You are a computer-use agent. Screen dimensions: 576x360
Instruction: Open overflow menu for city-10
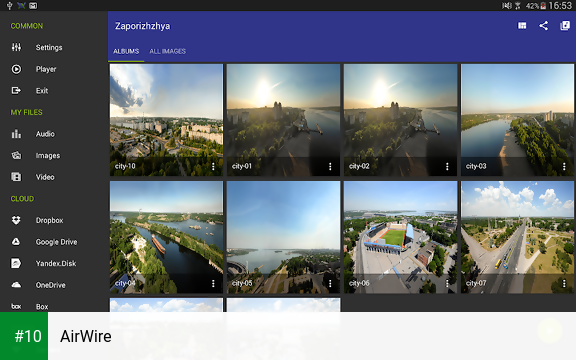tap(213, 166)
